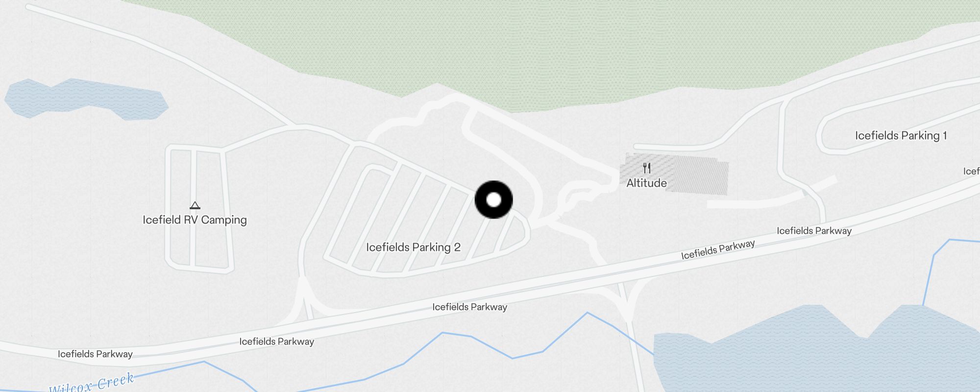The image size is (980, 392).
Task: Select the Icefield RV Camping label
Action: [195, 220]
